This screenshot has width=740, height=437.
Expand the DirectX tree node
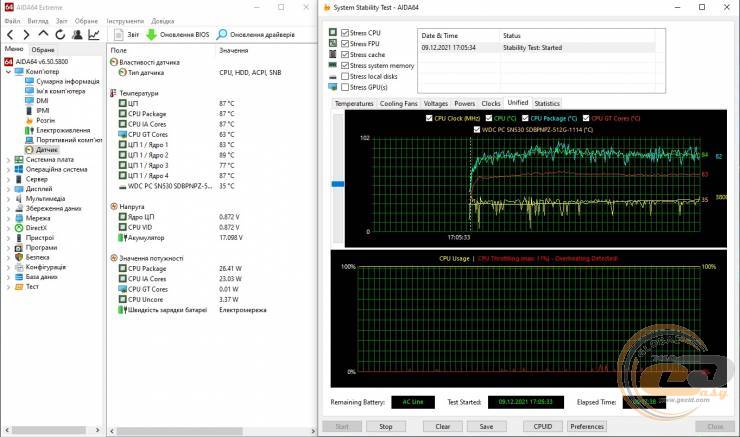click(8, 228)
